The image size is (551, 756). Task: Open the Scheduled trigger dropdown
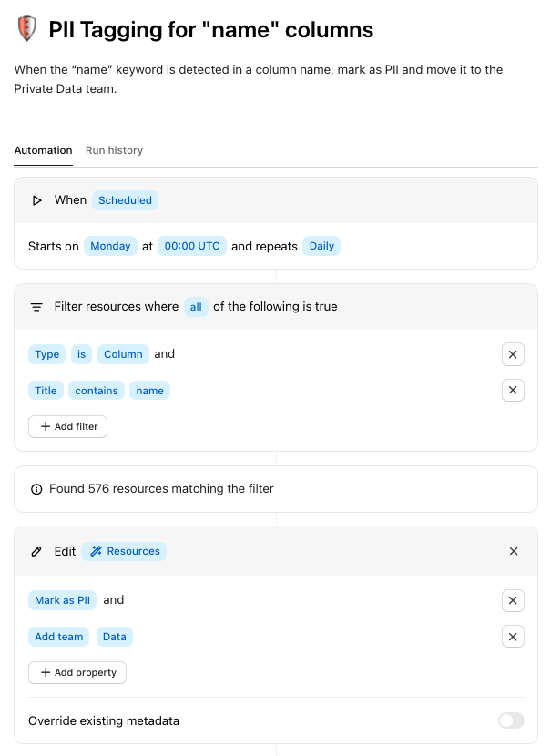click(x=125, y=200)
